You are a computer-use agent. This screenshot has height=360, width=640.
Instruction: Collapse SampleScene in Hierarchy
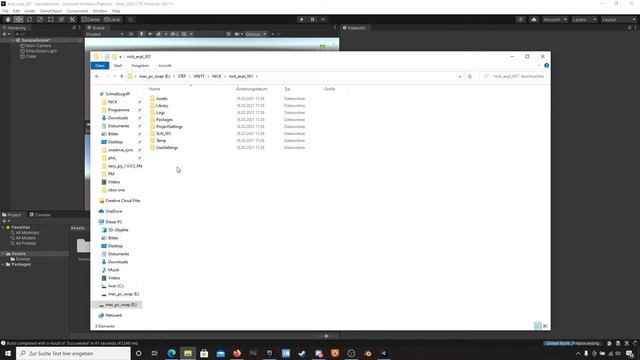point(13,40)
